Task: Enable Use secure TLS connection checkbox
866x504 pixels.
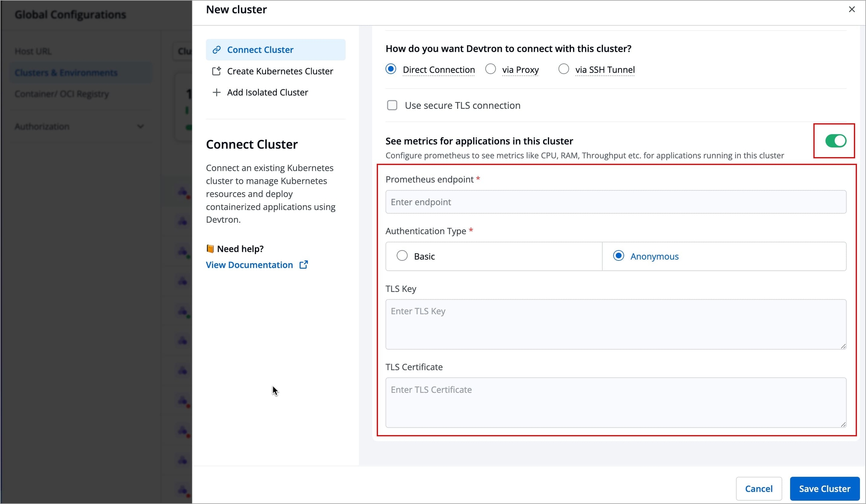Action: [x=392, y=105]
